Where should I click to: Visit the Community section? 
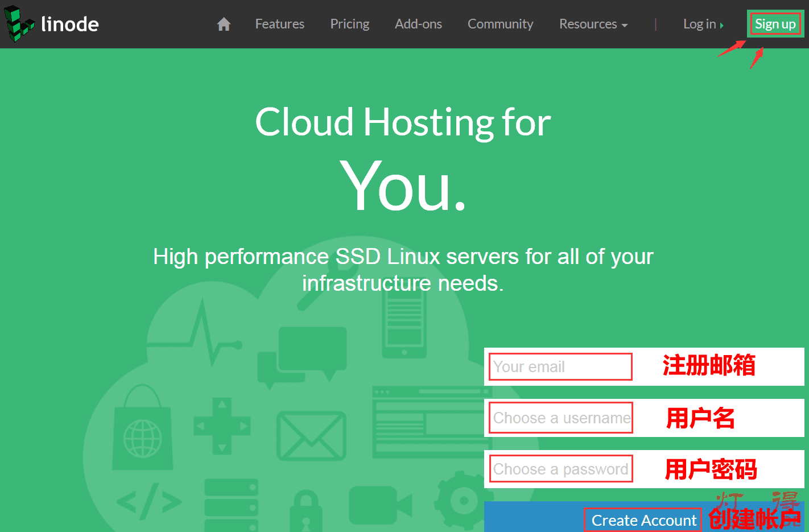pos(500,24)
